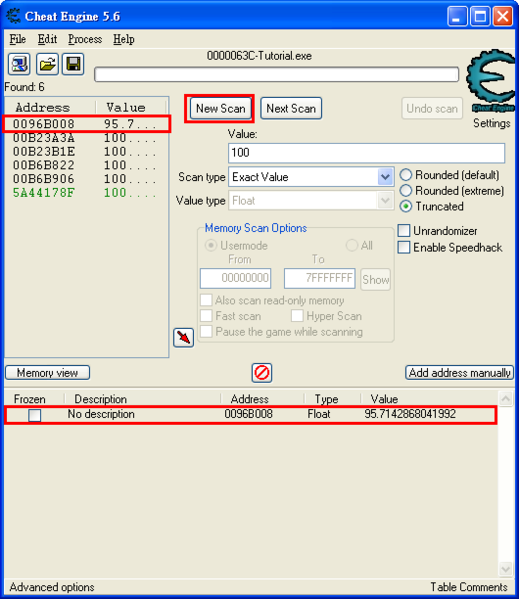The image size is (519, 599).
Task: Click Advanced options in the status bar
Action: (x=52, y=587)
